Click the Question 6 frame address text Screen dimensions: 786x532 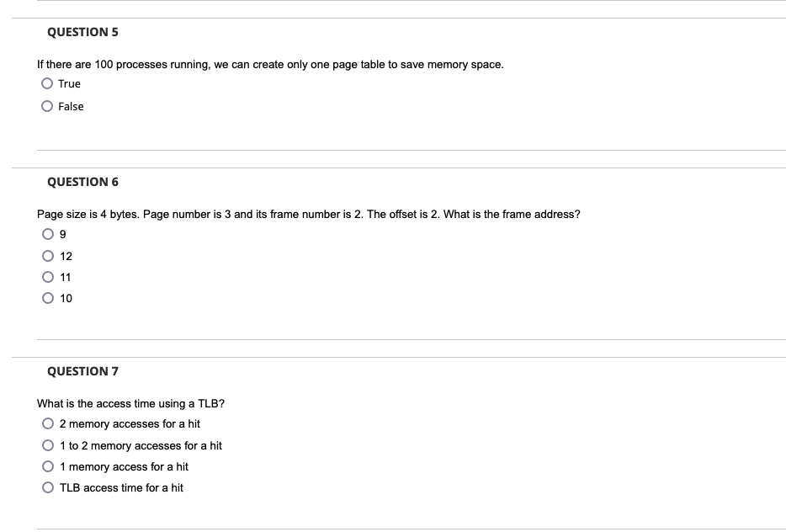tap(308, 214)
